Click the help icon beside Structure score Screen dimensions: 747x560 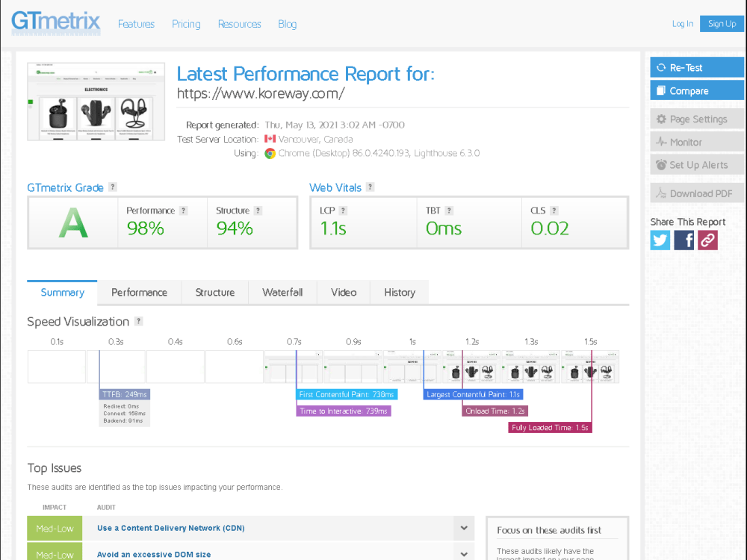tap(258, 211)
